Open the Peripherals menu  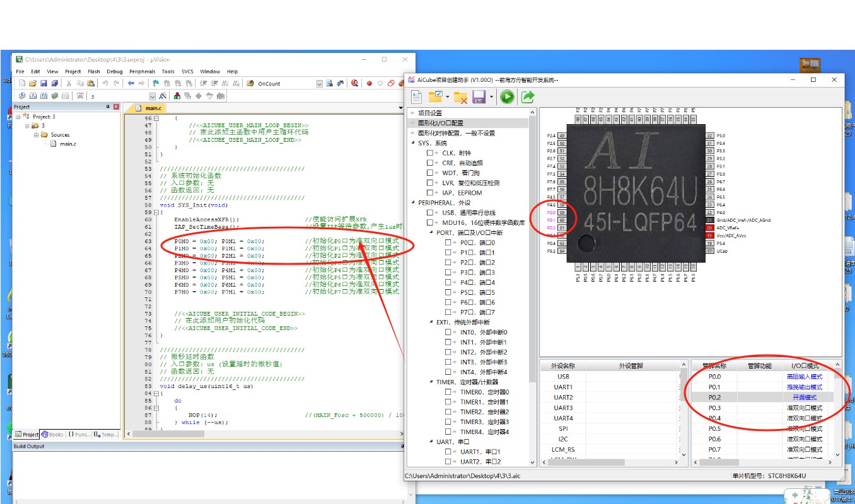click(142, 71)
